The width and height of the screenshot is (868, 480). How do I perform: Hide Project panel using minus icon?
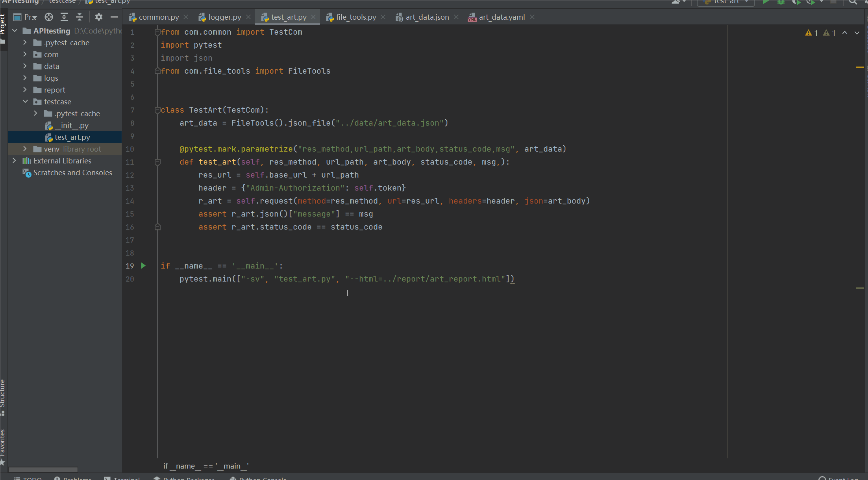point(114,17)
